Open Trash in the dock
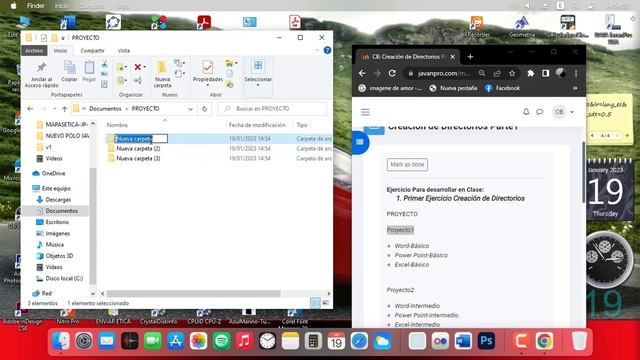Screen dimensions: 640x360 (x=579, y=341)
